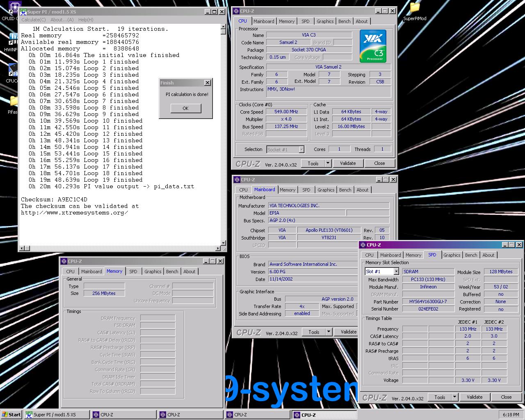Select Graphics tab in CPU window
The height and width of the screenshot is (420, 525).
click(x=325, y=21)
